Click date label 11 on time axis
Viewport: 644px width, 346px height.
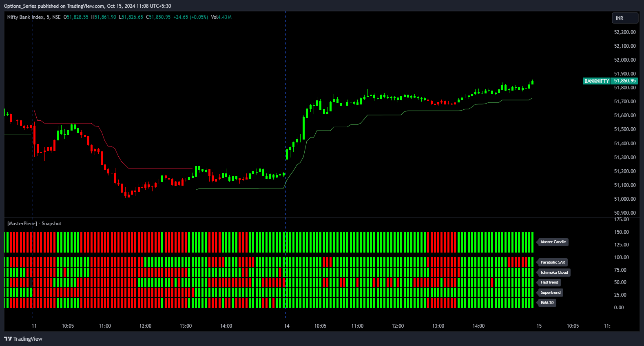[x=34, y=326]
